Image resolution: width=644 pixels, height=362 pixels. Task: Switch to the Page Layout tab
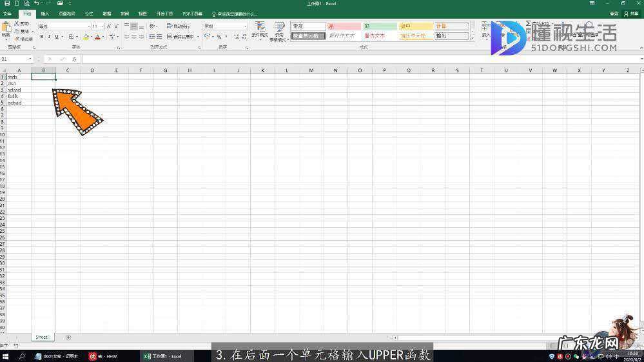coord(66,14)
